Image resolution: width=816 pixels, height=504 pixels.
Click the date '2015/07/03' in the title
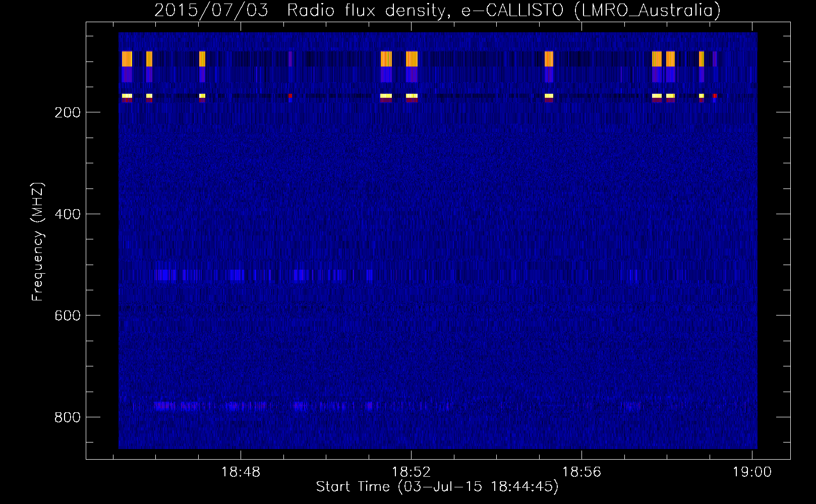click(211, 10)
